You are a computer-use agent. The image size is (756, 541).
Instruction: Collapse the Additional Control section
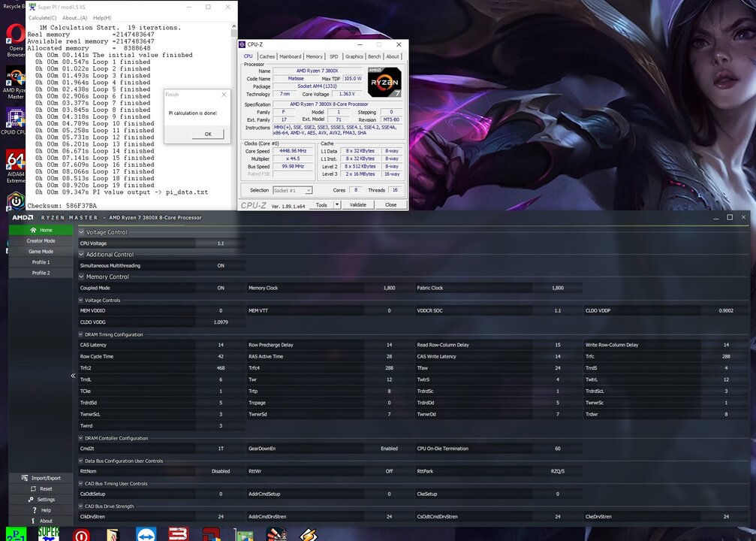coord(82,254)
